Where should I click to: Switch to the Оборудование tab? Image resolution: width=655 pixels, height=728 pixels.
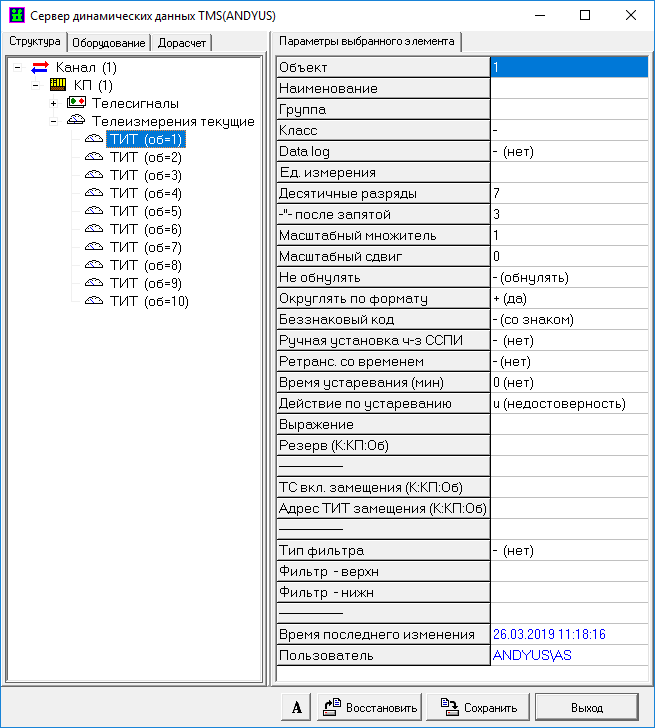point(109,42)
